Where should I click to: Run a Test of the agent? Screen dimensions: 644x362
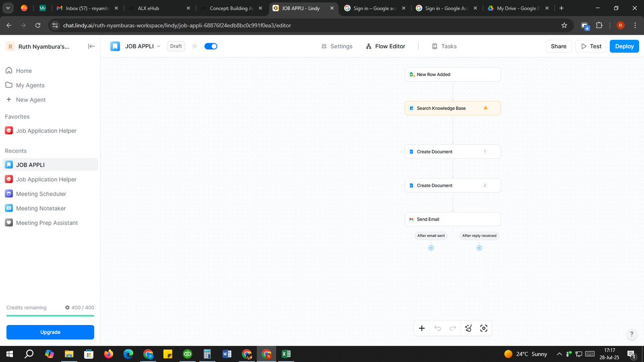coord(591,46)
